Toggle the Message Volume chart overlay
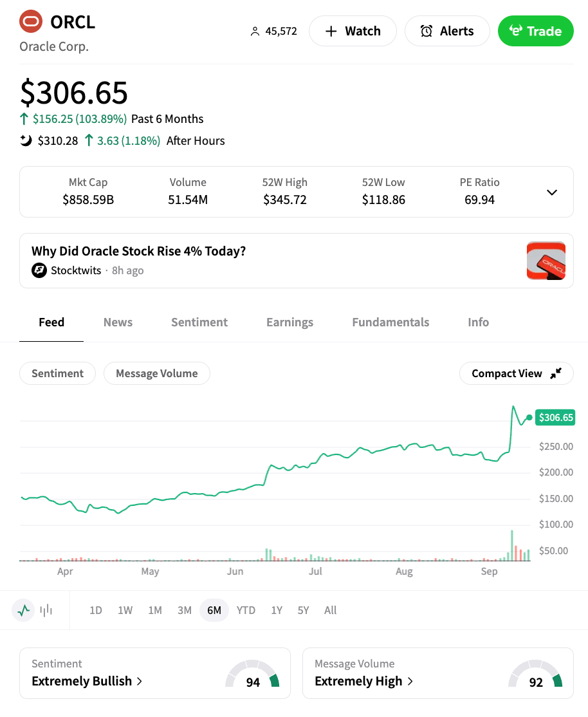Image resolution: width=588 pixels, height=717 pixels. pyautogui.click(x=156, y=373)
